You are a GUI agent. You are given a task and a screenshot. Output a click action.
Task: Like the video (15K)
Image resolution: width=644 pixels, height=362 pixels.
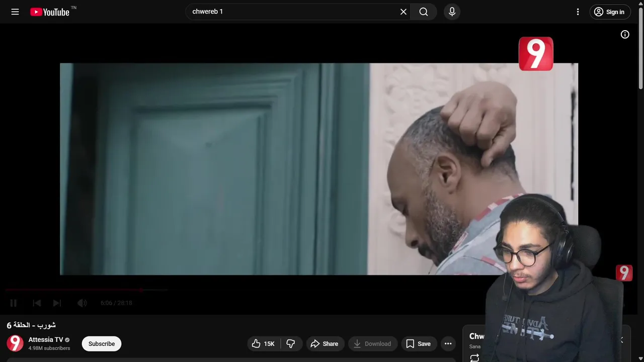point(264,344)
